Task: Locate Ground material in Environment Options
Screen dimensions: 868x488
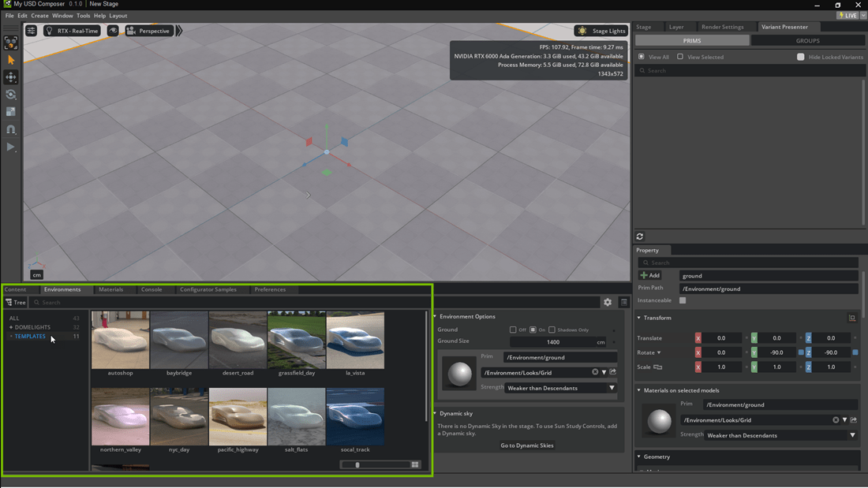Action: coord(613,372)
